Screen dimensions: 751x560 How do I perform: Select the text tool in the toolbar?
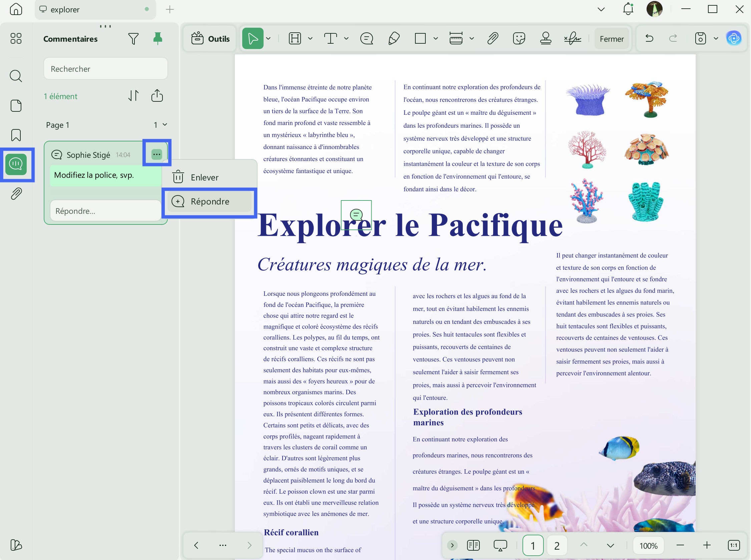[x=331, y=38]
